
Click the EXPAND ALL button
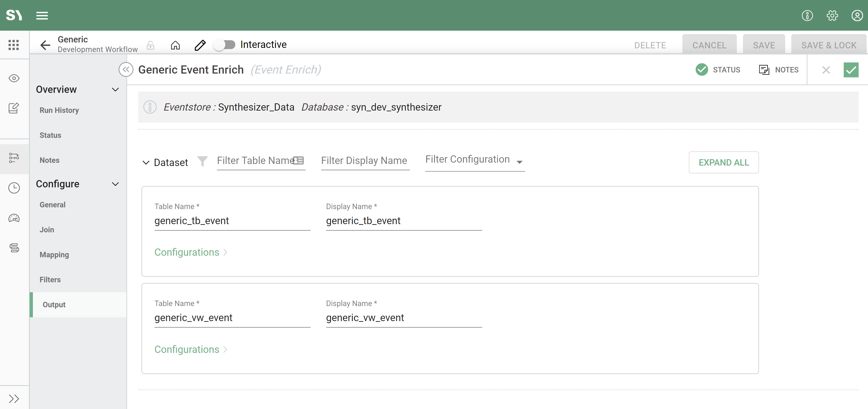[723, 163]
